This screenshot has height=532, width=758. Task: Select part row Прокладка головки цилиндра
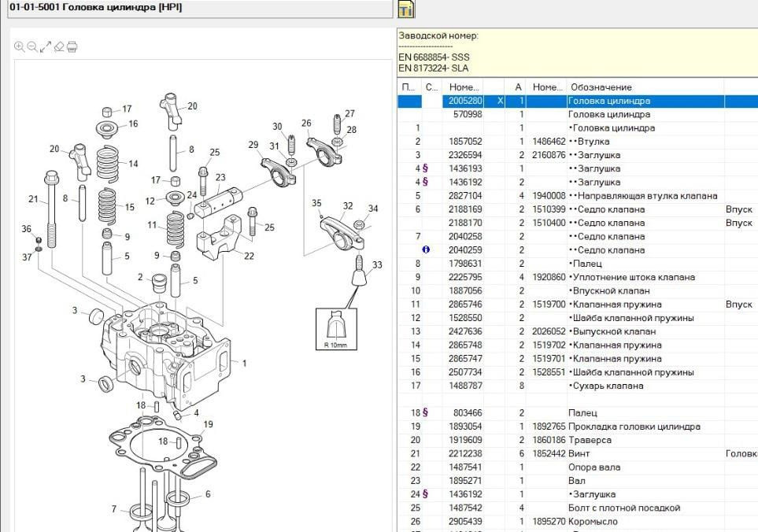(x=634, y=427)
